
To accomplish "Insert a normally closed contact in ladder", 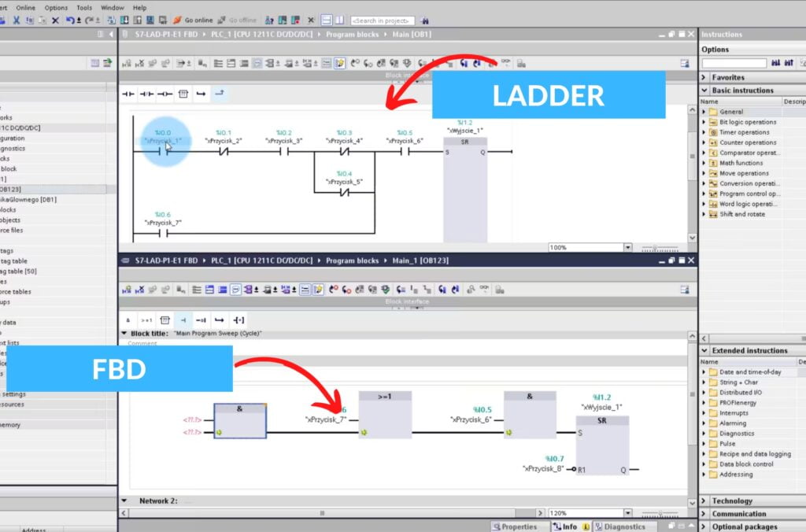I will click(146, 94).
